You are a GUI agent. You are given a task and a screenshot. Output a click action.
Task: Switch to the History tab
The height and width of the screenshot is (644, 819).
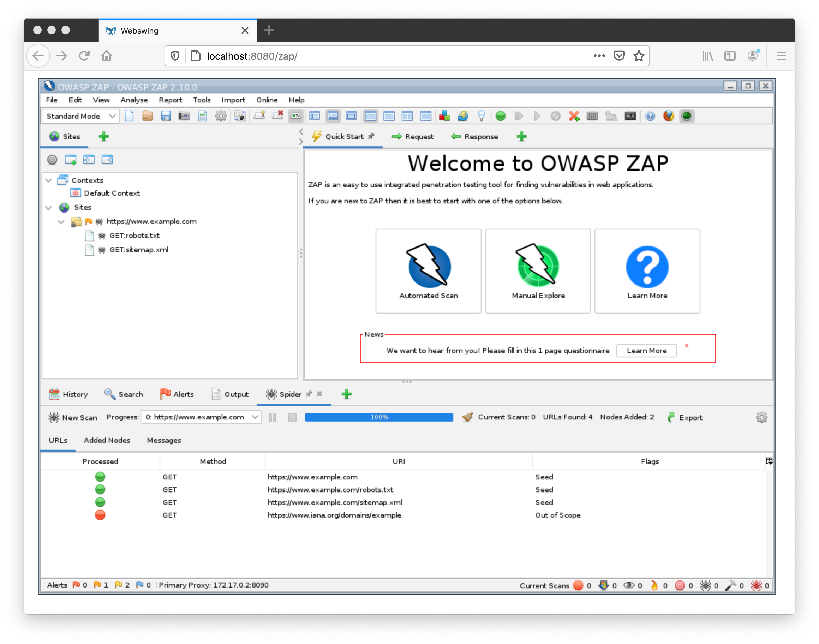coord(68,394)
